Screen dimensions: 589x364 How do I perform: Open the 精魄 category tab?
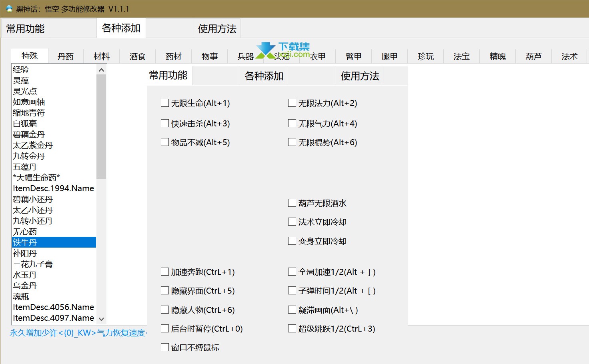point(498,56)
